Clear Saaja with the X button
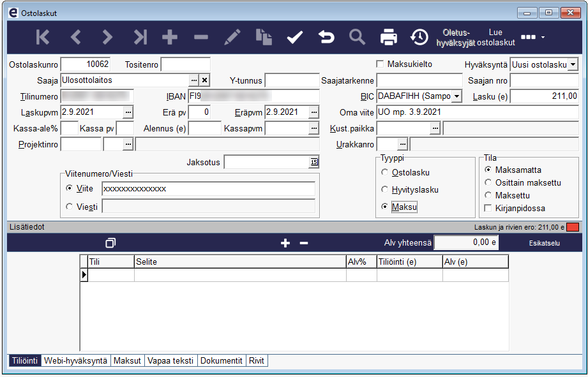588x377 pixels. (x=204, y=80)
